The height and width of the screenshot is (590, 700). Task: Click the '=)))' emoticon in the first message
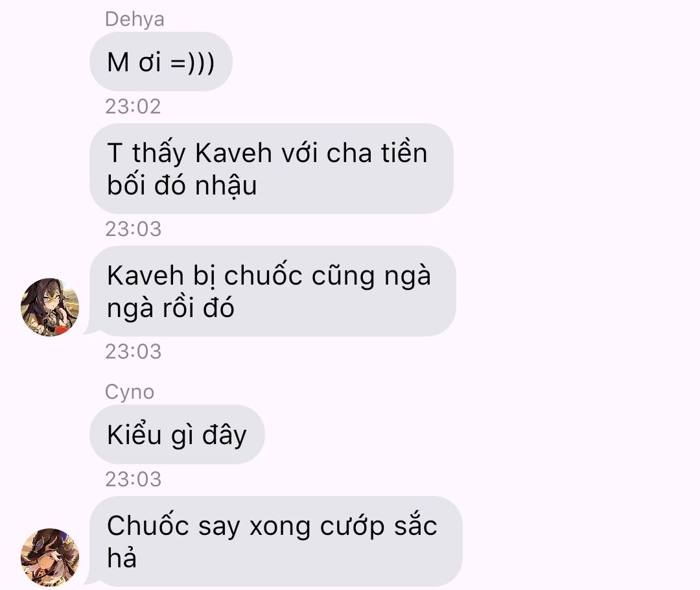point(192,62)
